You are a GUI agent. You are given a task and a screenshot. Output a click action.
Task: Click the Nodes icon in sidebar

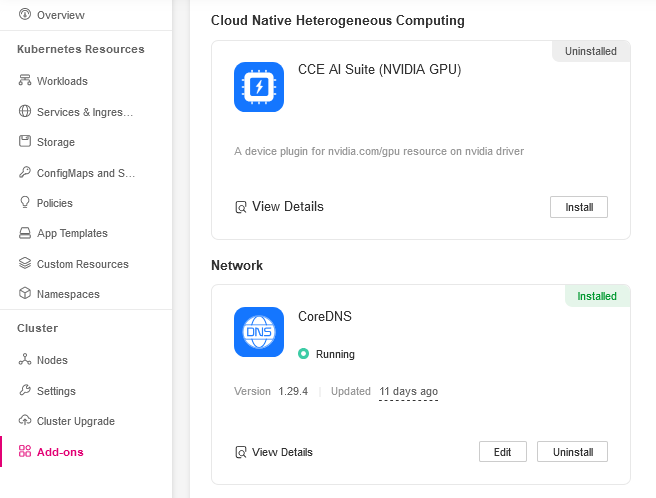[25, 360]
